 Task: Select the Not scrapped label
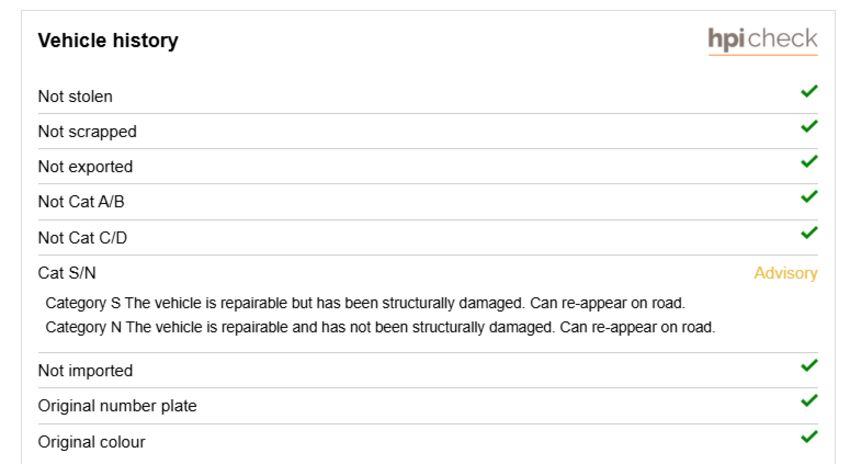[87, 132]
